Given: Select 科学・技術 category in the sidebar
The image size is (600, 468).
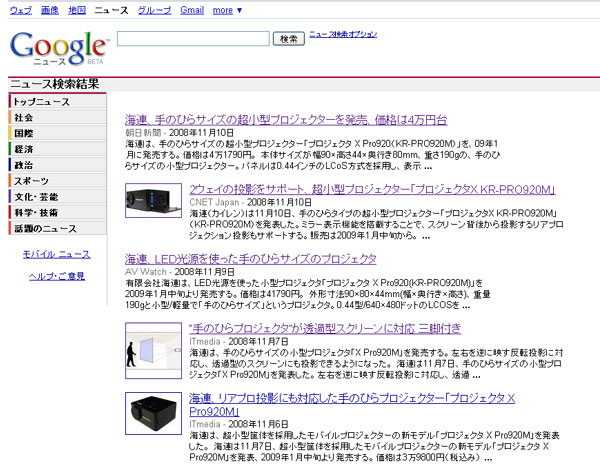Looking at the screenshot, I should coord(58,213).
